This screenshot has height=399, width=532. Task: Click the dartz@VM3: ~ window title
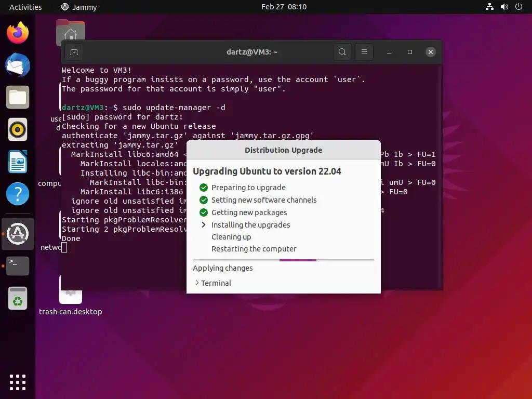coord(252,52)
